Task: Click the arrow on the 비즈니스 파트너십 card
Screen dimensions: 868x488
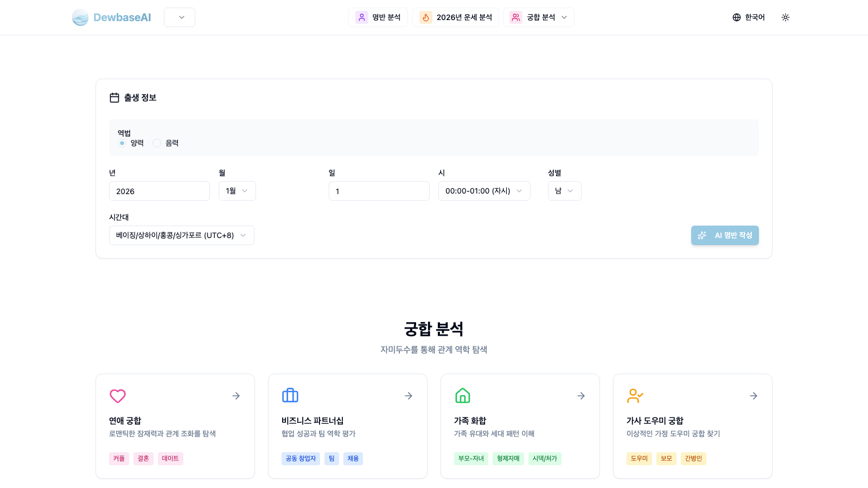Action: [409, 396]
